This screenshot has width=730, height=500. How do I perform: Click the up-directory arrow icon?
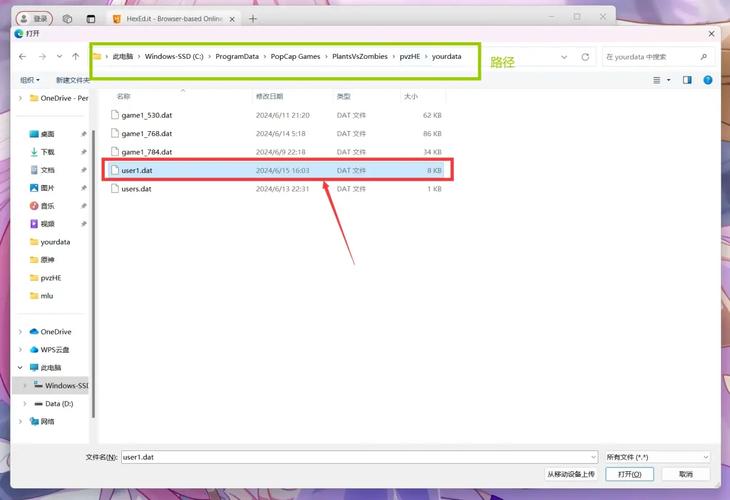pyautogui.click(x=75, y=56)
